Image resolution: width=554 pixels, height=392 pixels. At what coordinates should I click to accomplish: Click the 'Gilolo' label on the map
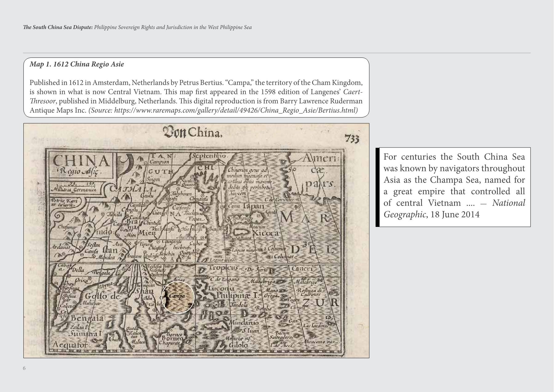pyautogui.click(x=238, y=345)
